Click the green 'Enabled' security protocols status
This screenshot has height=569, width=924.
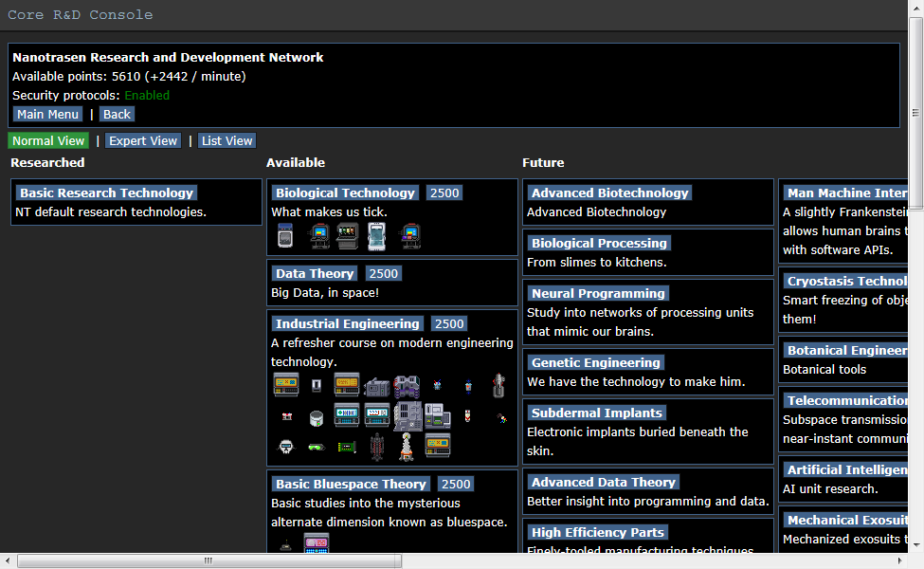click(x=147, y=96)
